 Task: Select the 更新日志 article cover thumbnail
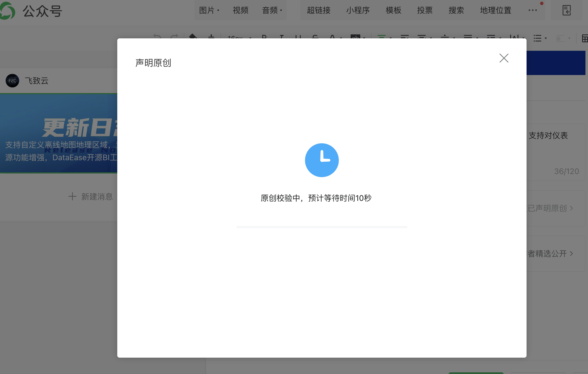pos(59,133)
